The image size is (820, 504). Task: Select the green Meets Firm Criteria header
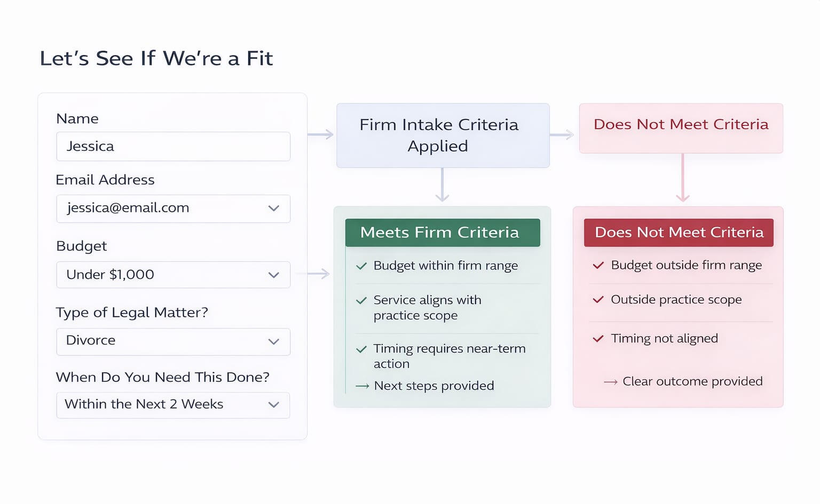coord(442,233)
